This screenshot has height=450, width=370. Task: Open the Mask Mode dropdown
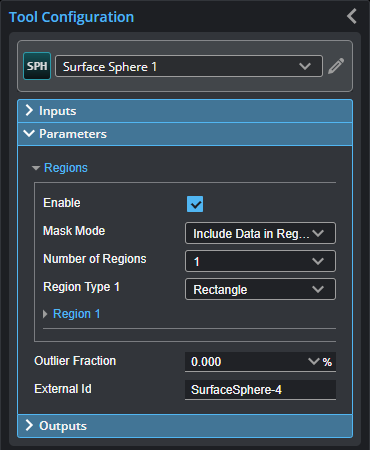[x=260, y=233]
